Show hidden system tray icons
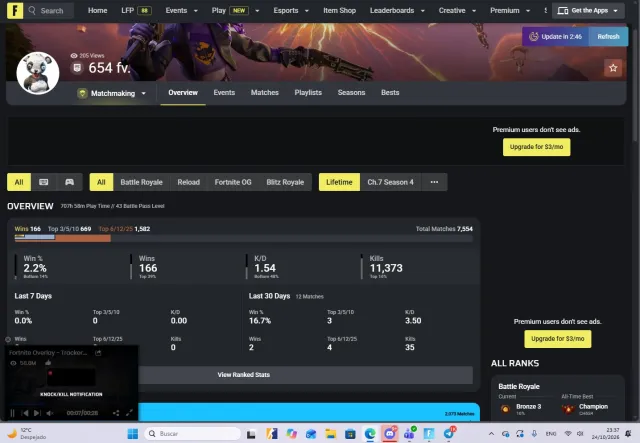 491,434
